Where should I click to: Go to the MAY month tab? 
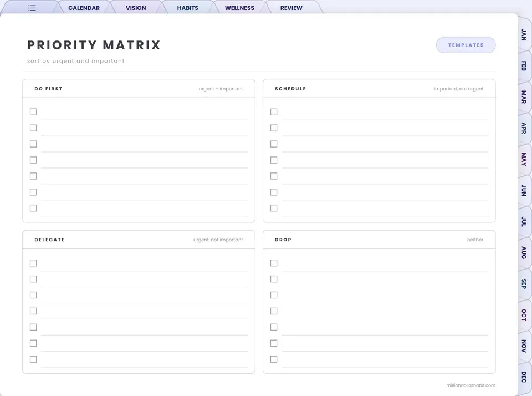tap(524, 159)
